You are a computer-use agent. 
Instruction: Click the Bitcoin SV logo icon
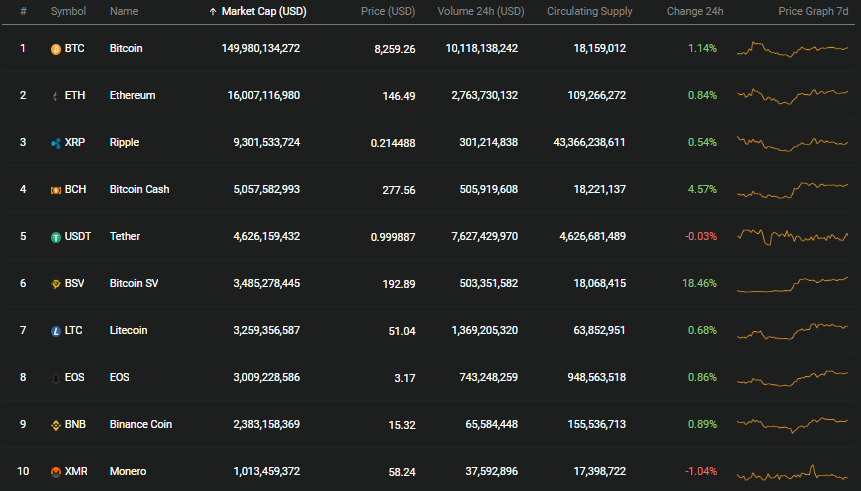coord(55,284)
